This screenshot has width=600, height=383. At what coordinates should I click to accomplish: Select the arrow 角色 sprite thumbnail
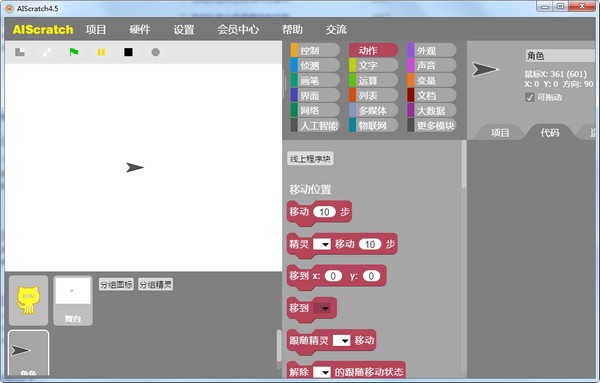(x=28, y=353)
